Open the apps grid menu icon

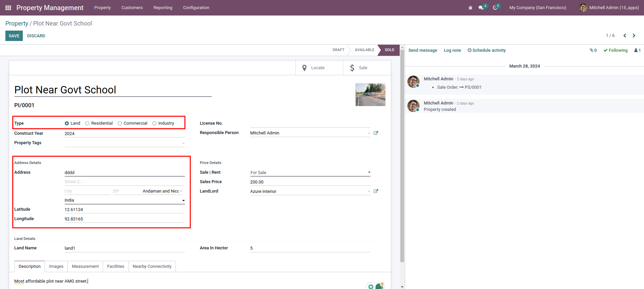pos(8,8)
